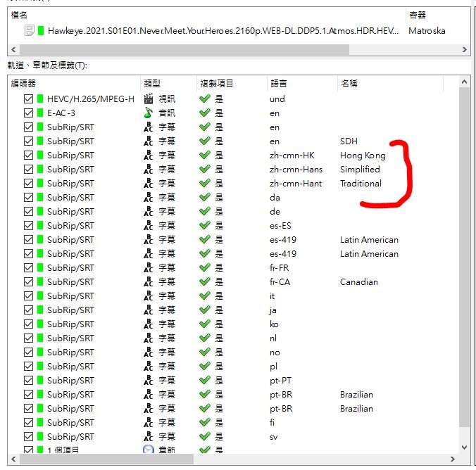This screenshot has width=476, height=470.
Task: Click the 'zh-cmn-Hant' language cell
Action: pos(295,183)
